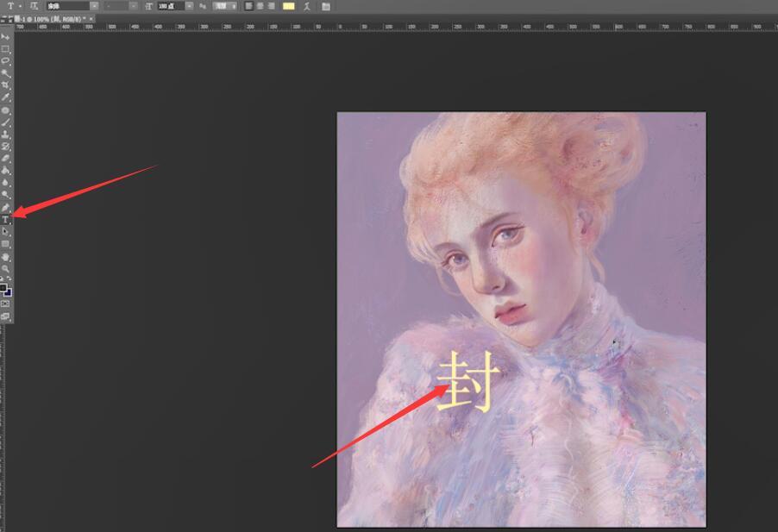The height and width of the screenshot is (532, 778).
Task: Toggle the Character and Paragraph panels
Action: point(325,6)
